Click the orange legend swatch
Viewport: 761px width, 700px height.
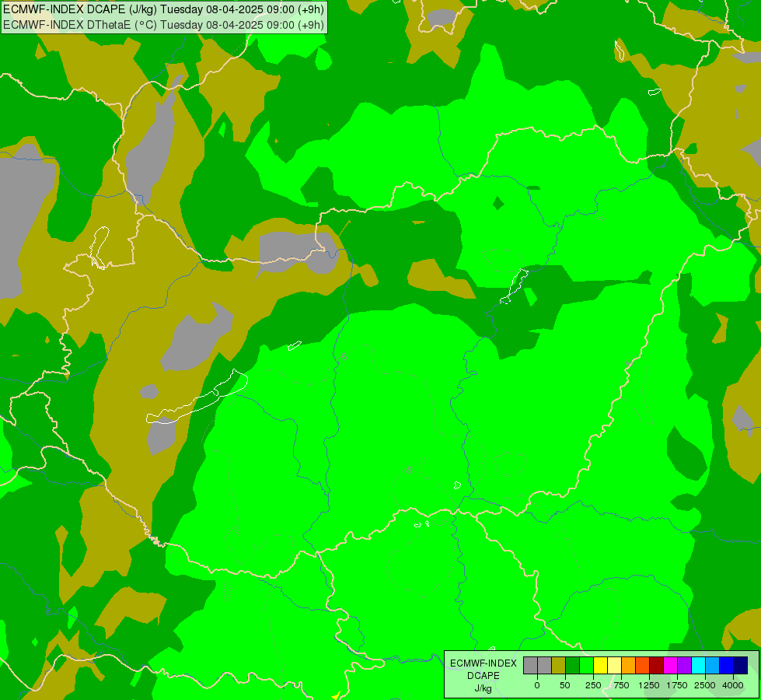pyautogui.click(x=629, y=666)
